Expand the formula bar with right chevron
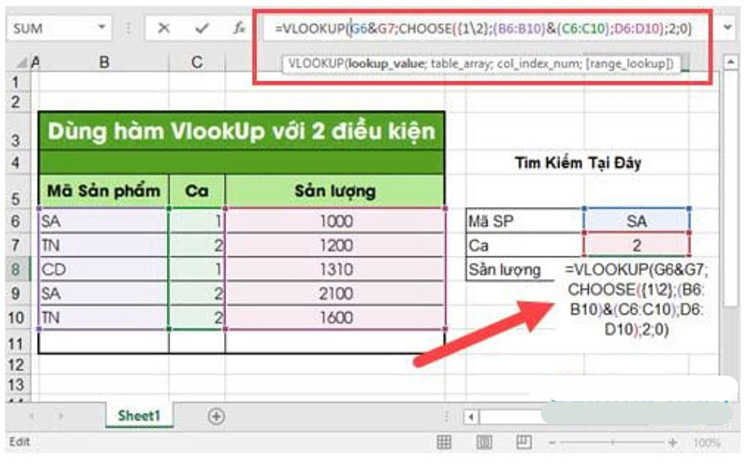The image size is (750, 464). [728, 27]
